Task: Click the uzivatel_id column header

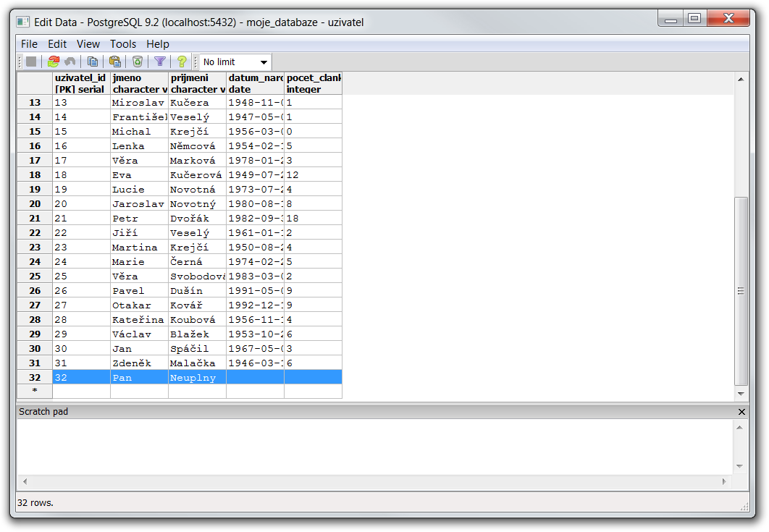Action: tap(81, 83)
